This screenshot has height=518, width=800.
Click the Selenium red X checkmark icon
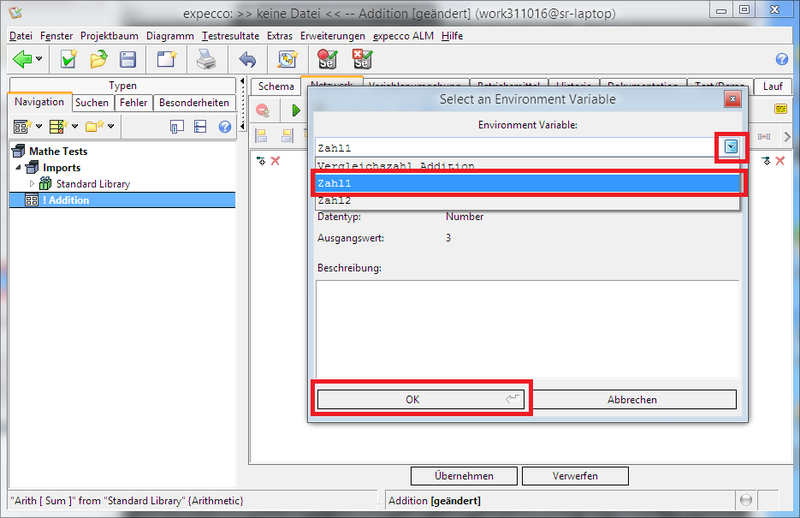(362, 59)
